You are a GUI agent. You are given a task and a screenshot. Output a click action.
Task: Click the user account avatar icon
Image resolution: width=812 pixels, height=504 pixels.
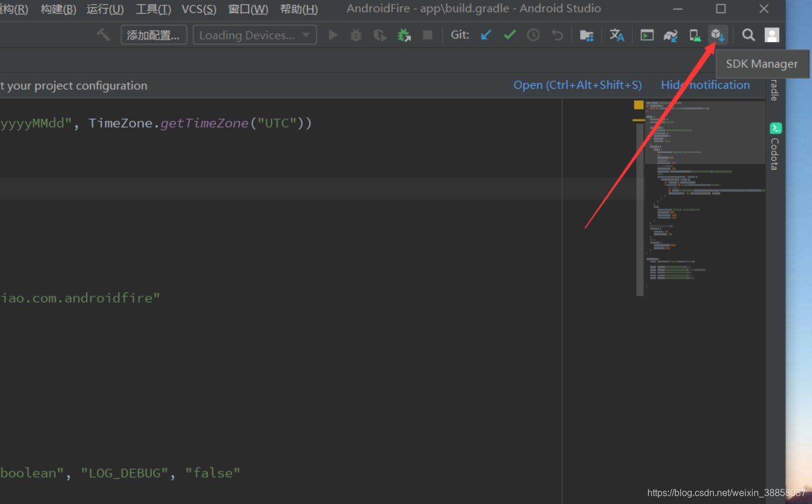[x=772, y=35]
